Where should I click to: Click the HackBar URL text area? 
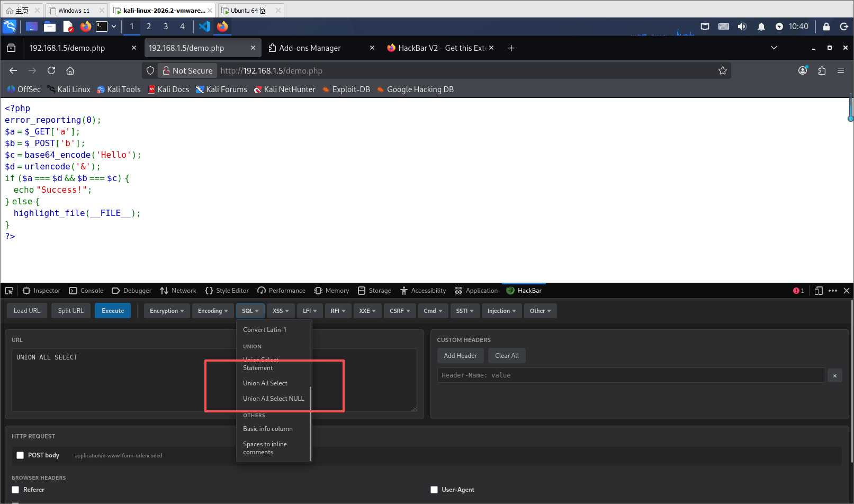pos(214,380)
